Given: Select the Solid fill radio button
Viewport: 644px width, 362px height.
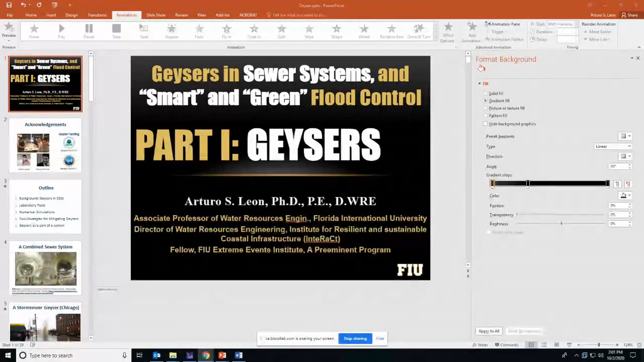Looking at the screenshot, I should (485, 93).
